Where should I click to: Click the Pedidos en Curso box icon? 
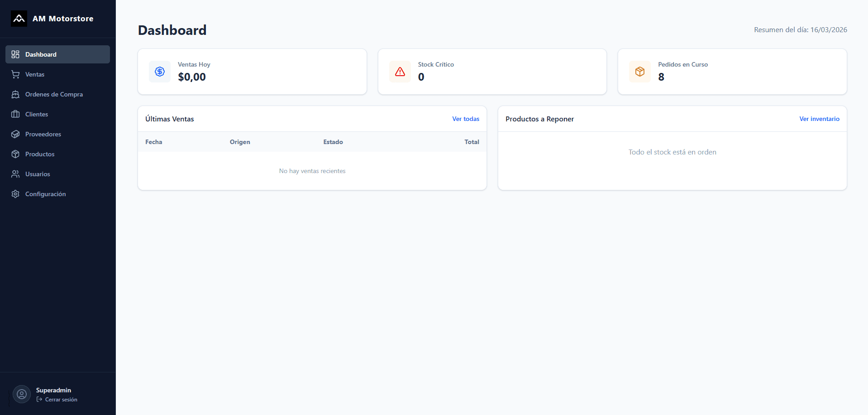639,72
